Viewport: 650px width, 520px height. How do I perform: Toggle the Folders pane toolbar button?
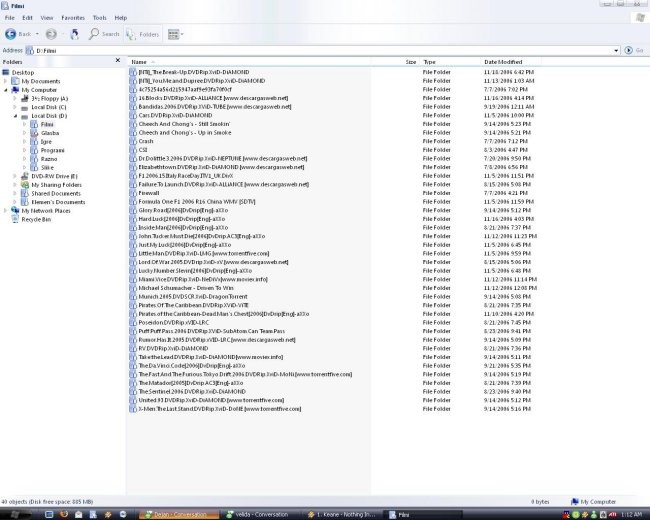pyautogui.click(x=143, y=34)
